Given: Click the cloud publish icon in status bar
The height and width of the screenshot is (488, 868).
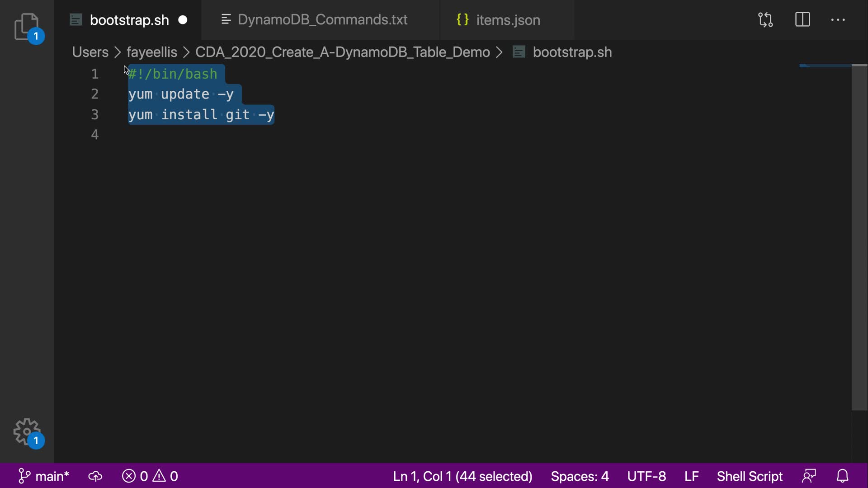Looking at the screenshot, I should 95,476.
